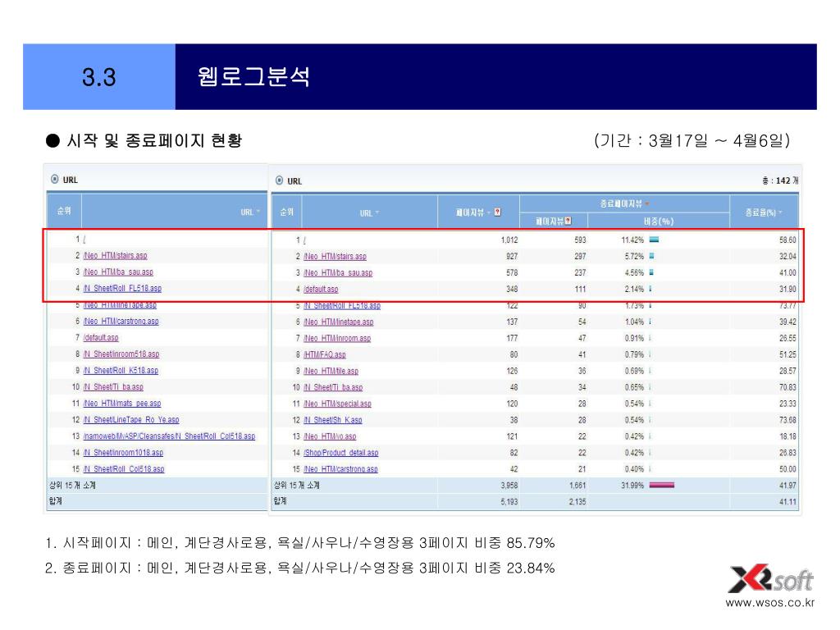Click the 비중(%) column header

coord(659,221)
